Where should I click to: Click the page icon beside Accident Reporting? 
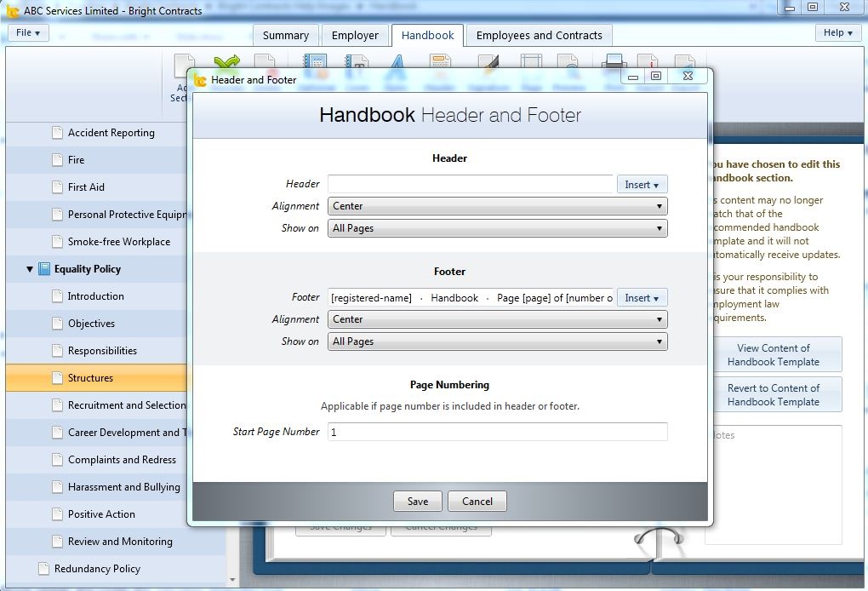57,133
